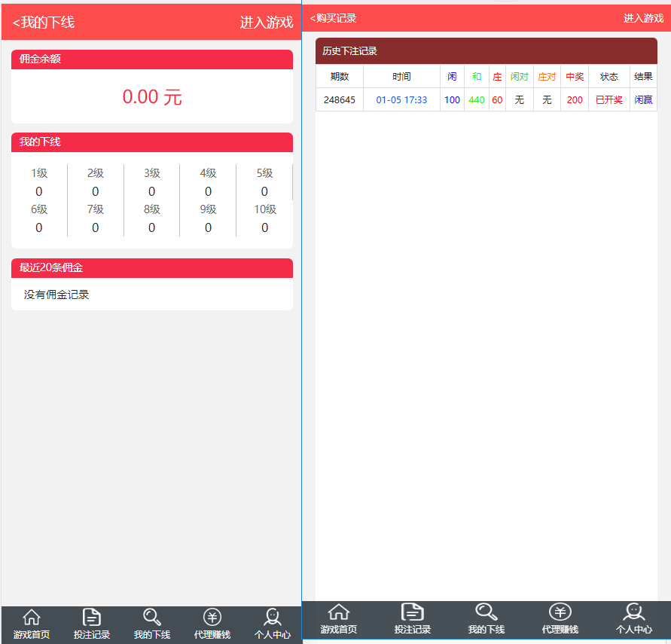The image size is (671, 644).
Task: Open betting records icon in left panel
Action: 92,618
